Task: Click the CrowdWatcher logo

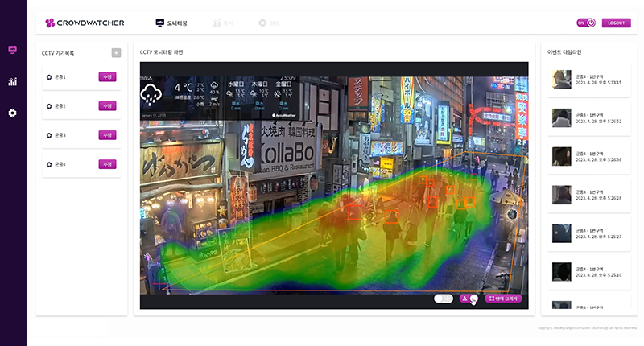Action: tap(85, 23)
